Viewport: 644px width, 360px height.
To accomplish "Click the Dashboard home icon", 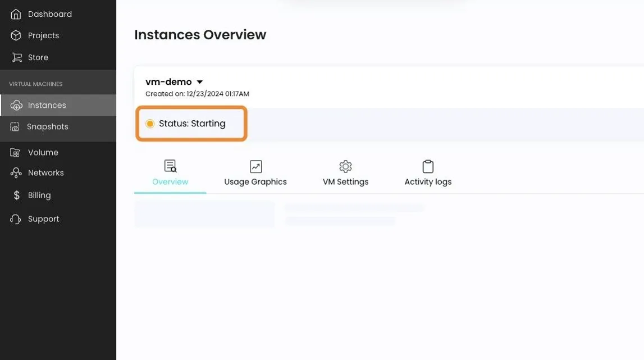I will click(16, 15).
